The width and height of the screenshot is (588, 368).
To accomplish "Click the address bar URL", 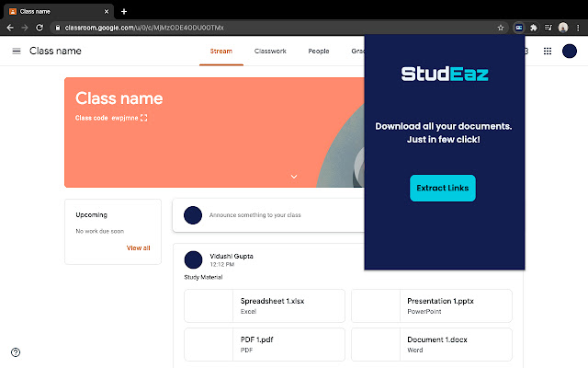I will [x=144, y=28].
